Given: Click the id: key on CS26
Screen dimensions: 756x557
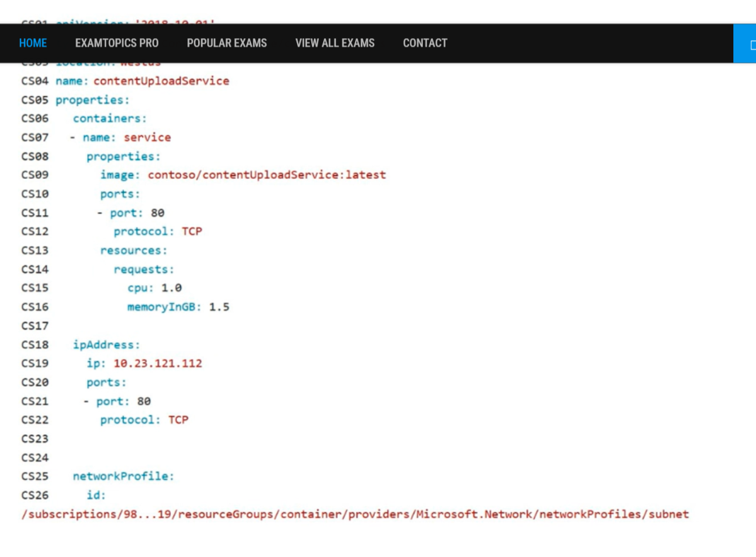Looking at the screenshot, I should pyautogui.click(x=96, y=496).
